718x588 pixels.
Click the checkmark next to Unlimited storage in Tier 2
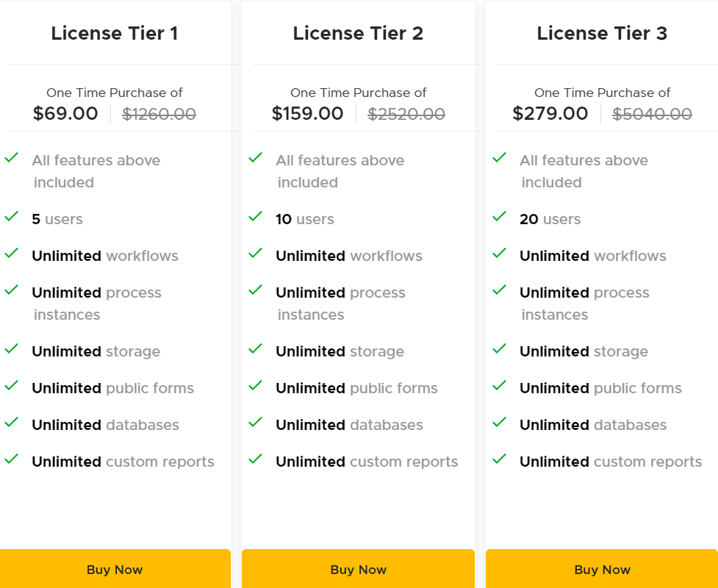tap(255, 351)
